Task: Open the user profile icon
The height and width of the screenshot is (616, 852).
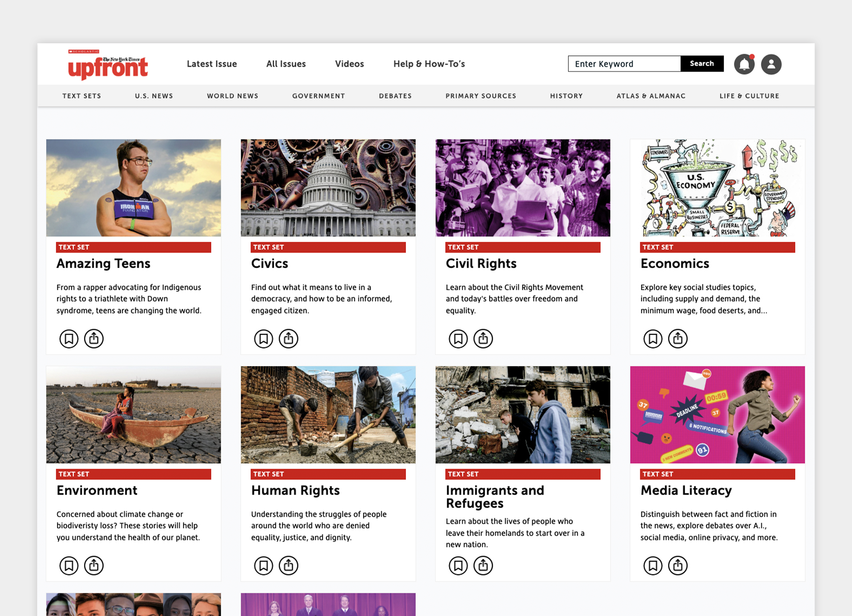Action: [771, 64]
